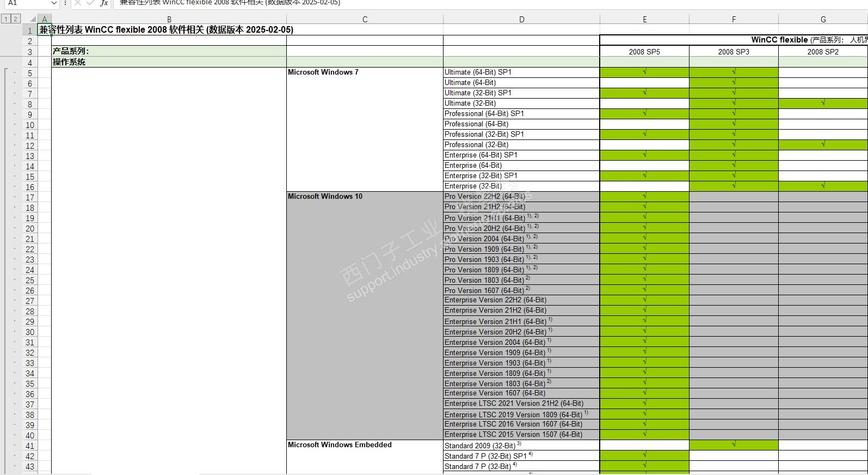Select 'Enterprise LTSC 2021 Version 21H2 (64-Bit)' cell
868x475 pixels.
click(x=521, y=404)
